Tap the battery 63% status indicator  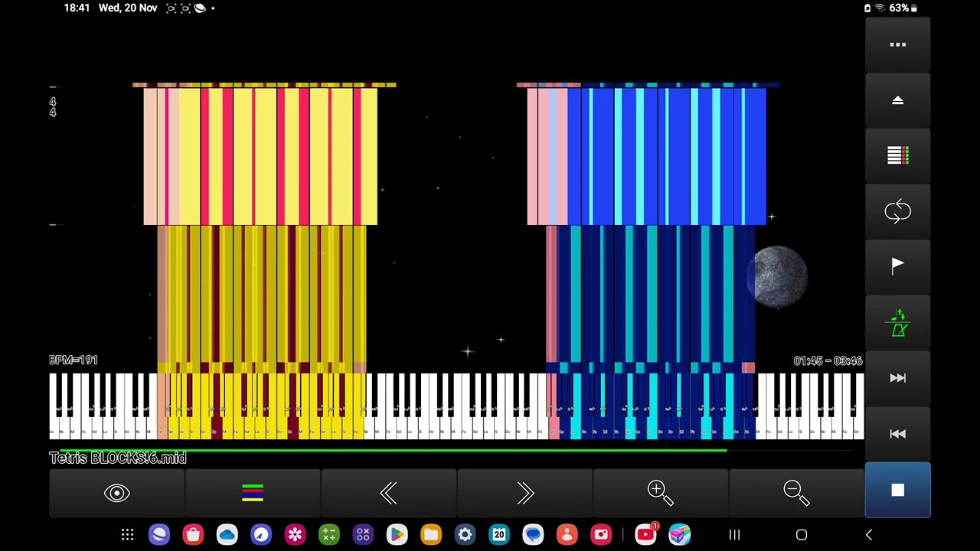(903, 8)
